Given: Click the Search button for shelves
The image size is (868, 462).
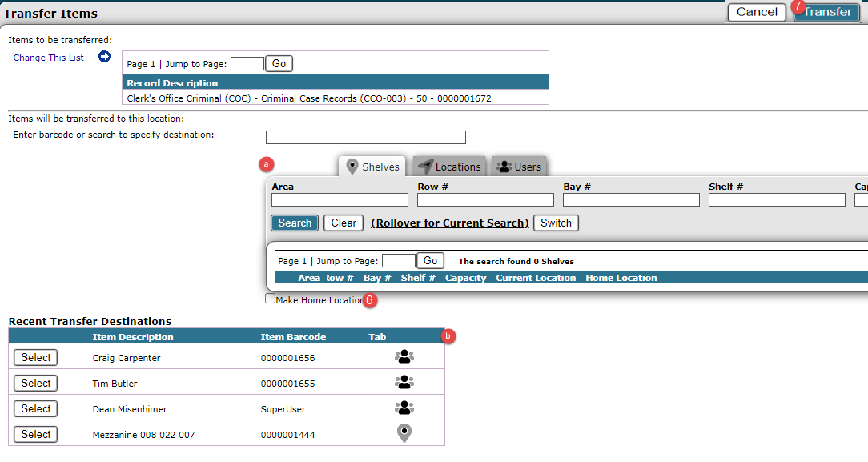Looking at the screenshot, I should (x=295, y=223).
